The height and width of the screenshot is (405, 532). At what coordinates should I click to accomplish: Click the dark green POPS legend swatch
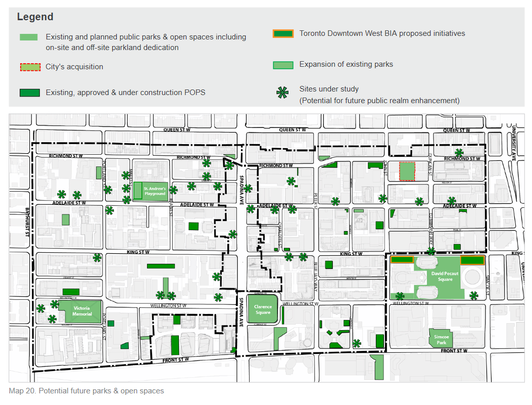[x=29, y=93]
